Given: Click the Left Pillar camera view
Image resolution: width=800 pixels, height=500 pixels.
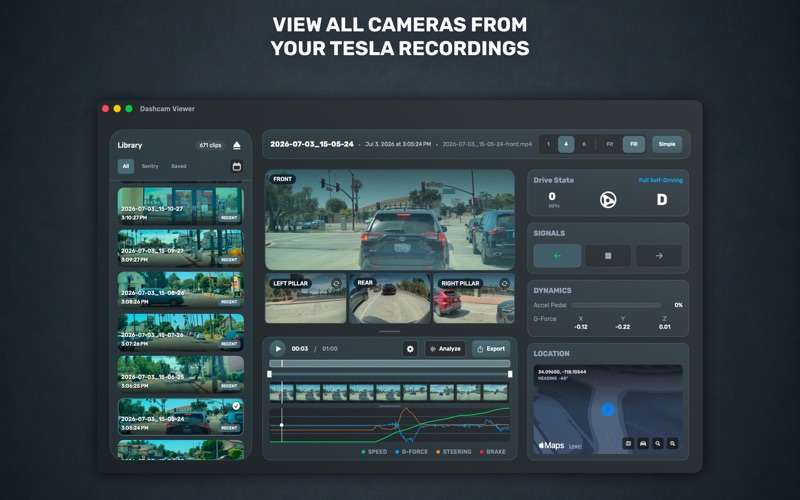Looking at the screenshot, I should tap(306, 298).
